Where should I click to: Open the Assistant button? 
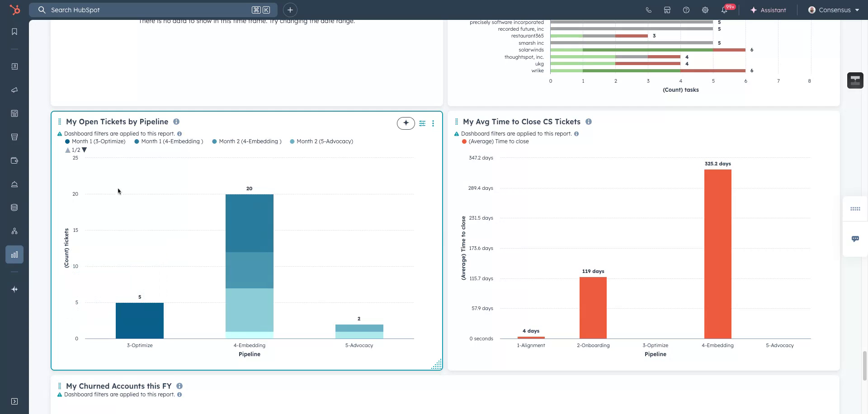click(x=768, y=10)
